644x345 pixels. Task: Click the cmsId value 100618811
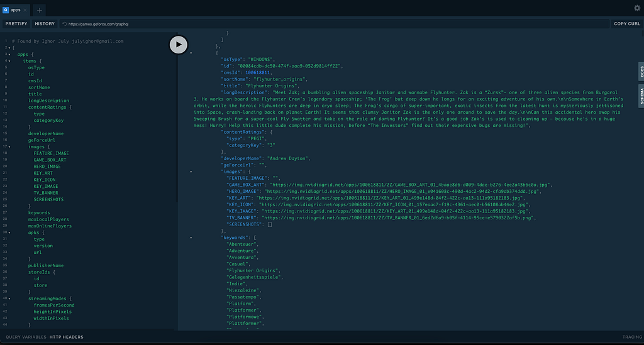[257, 73]
